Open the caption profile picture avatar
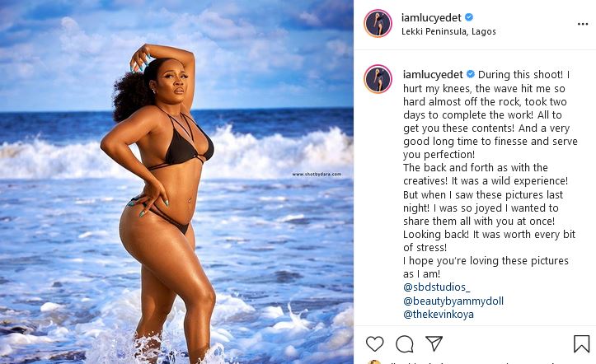This screenshot has height=364, width=596. 378,79
